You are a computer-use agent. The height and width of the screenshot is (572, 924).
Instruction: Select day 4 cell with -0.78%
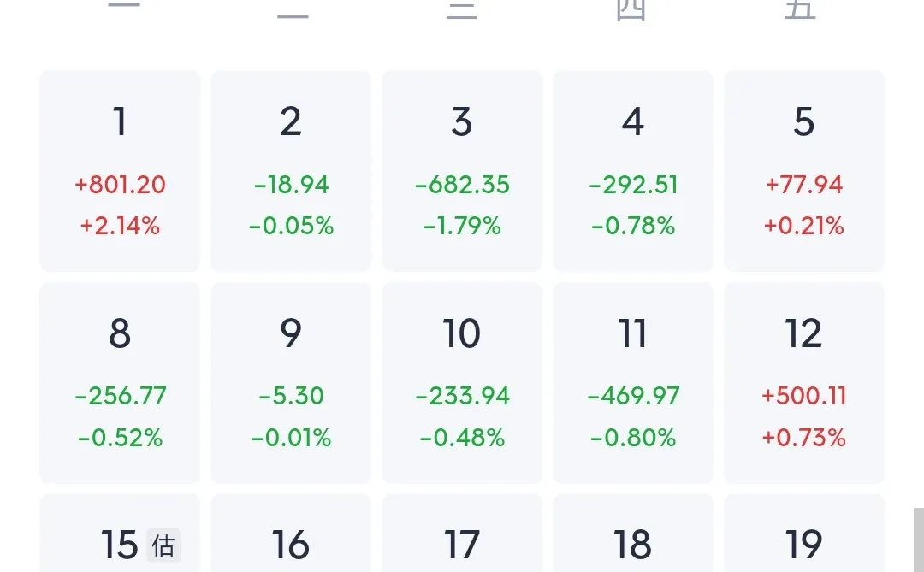tap(633, 171)
